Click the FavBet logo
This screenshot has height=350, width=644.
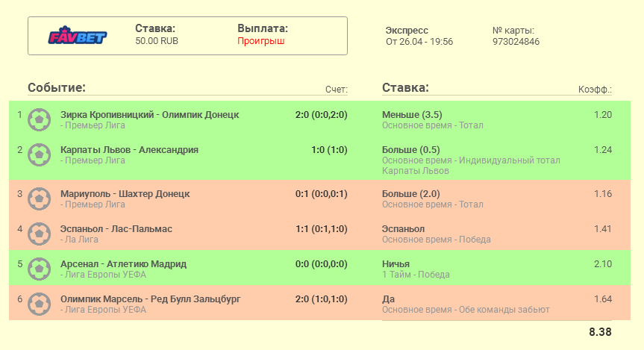[x=78, y=36]
